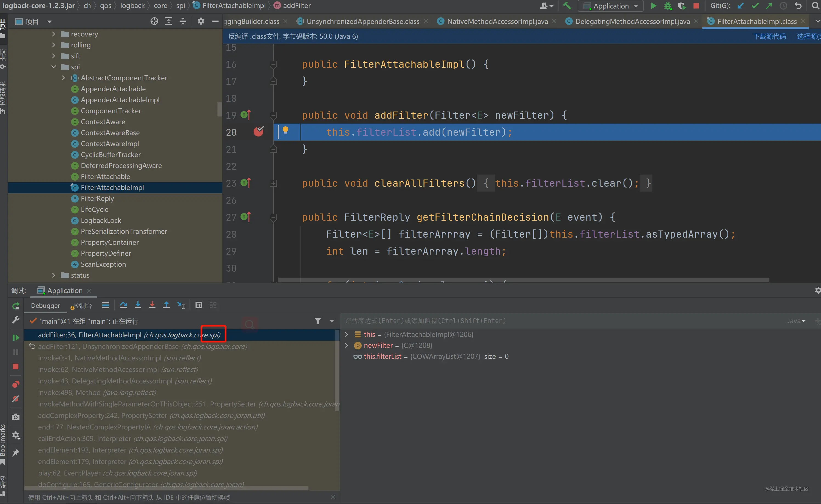The image size is (821, 504).
Task: Commit changes with the Git checkmark
Action: click(755, 6)
